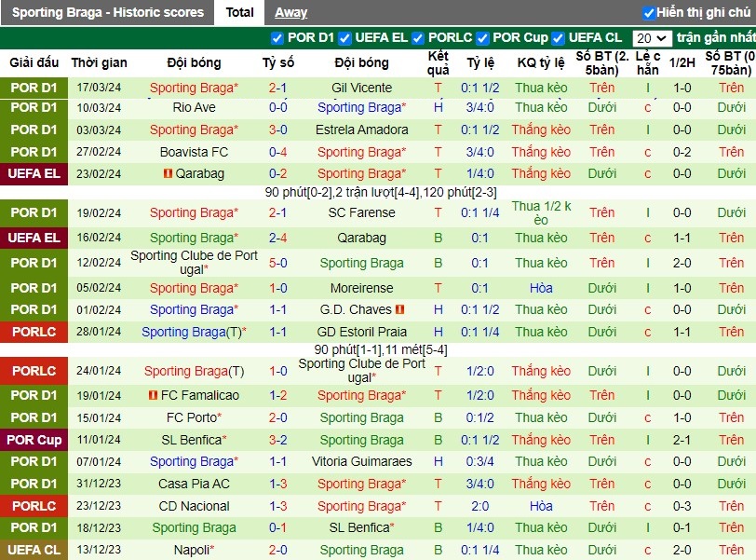Click SC Farense team name
This screenshot has height=560, width=756.
click(361, 212)
